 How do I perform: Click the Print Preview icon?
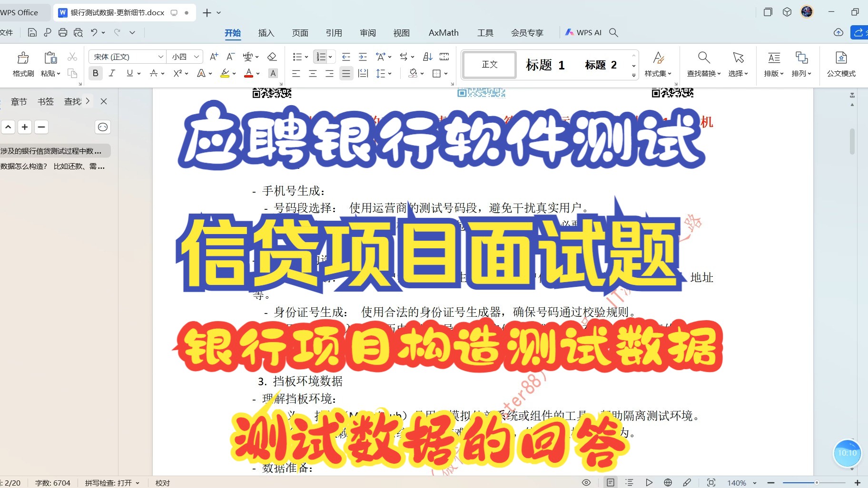coord(78,32)
